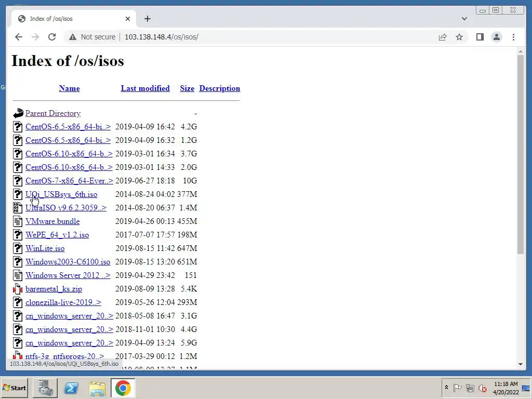Image resolution: width=532 pixels, height=399 pixels.
Task: Download the 1.2G CentOS-6.5 file
Action: (68, 140)
